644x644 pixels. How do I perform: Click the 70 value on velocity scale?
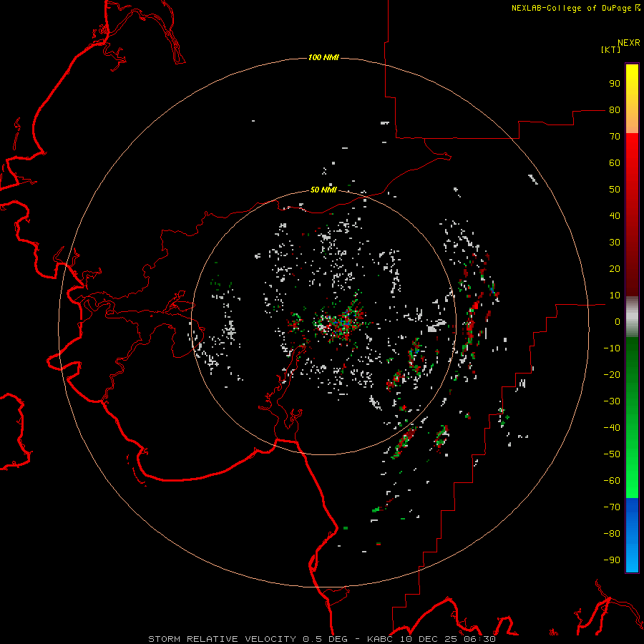[x=615, y=137]
